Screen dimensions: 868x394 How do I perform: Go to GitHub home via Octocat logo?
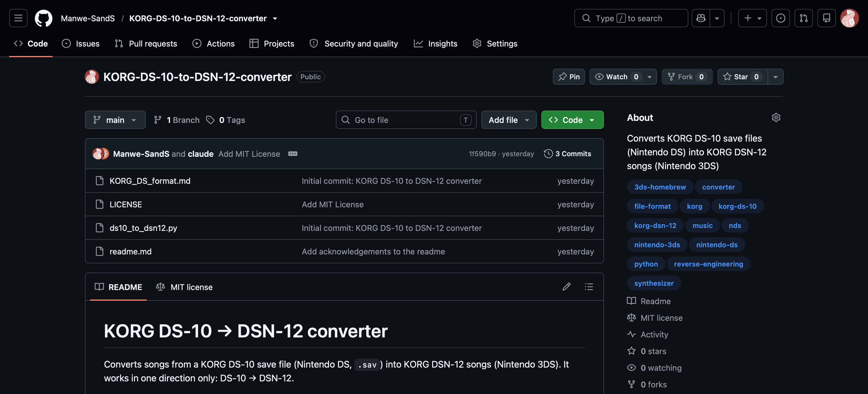coord(43,18)
